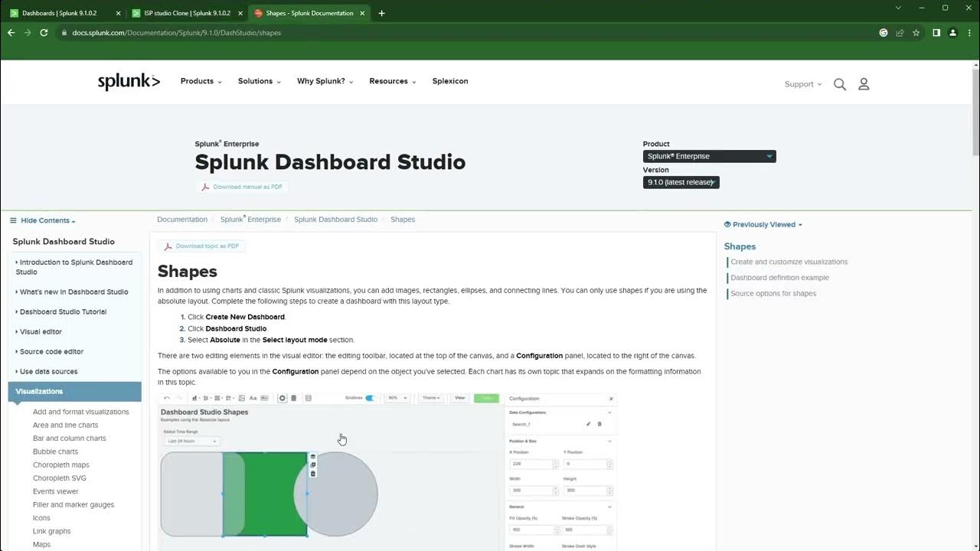This screenshot has width=980, height=551.
Task: Open the Choropleth SVG topic
Action: tap(60, 478)
